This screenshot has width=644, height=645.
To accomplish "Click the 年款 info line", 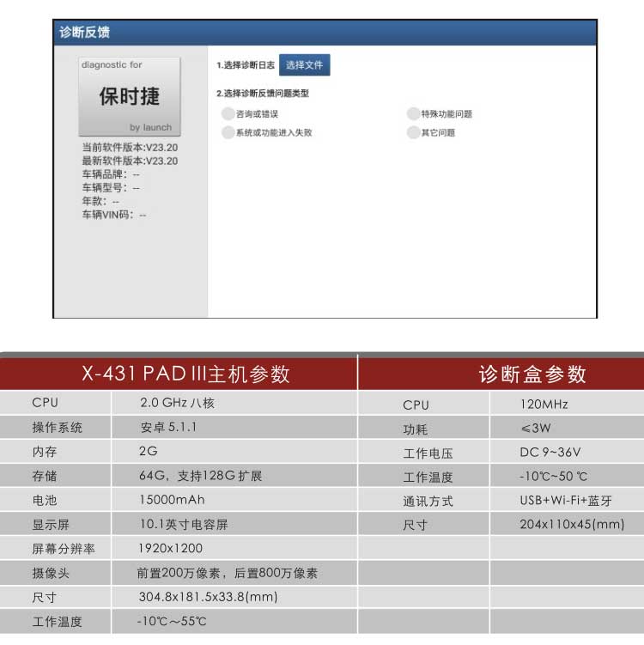I will point(100,202).
